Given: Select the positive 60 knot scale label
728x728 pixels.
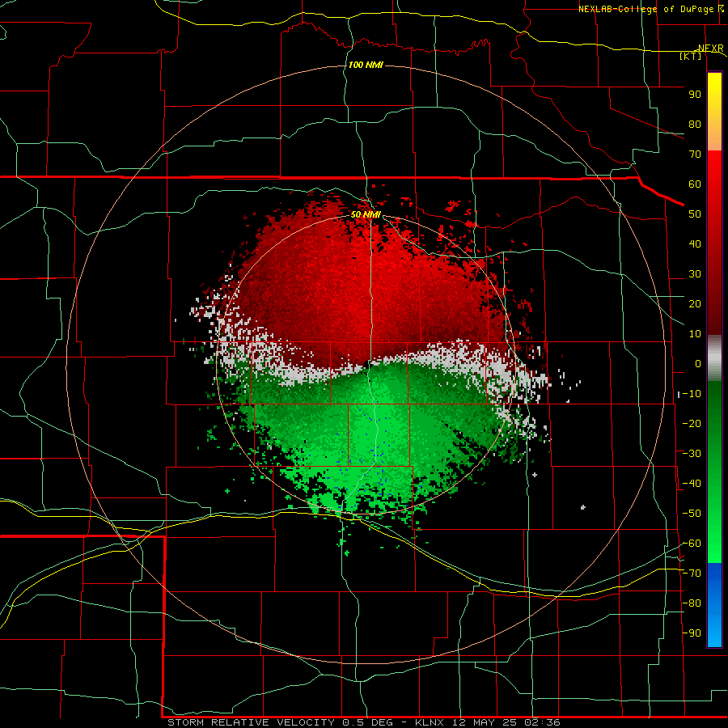Looking at the screenshot, I should (x=695, y=184).
